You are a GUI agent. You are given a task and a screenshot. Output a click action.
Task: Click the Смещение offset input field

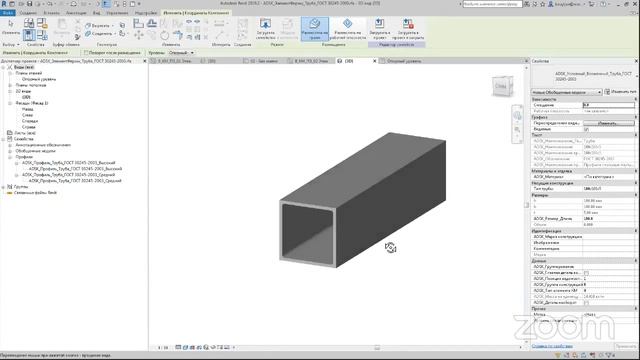tap(609, 105)
